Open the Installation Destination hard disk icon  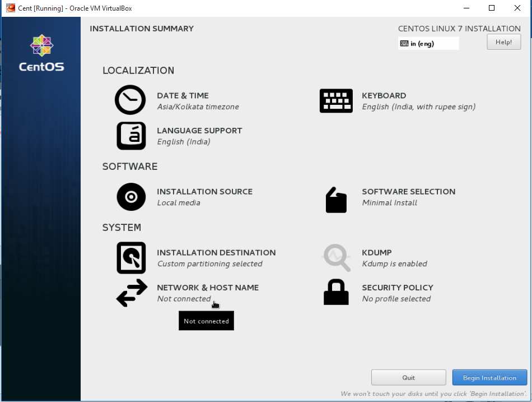[131, 257]
